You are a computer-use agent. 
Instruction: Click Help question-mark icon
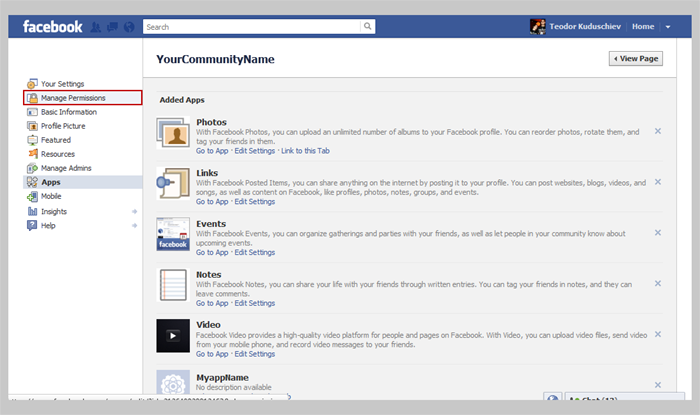coord(32,225)
